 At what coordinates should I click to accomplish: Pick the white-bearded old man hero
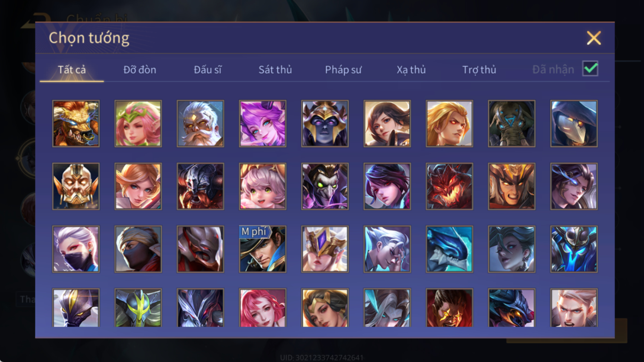click(x=201, y=124)
